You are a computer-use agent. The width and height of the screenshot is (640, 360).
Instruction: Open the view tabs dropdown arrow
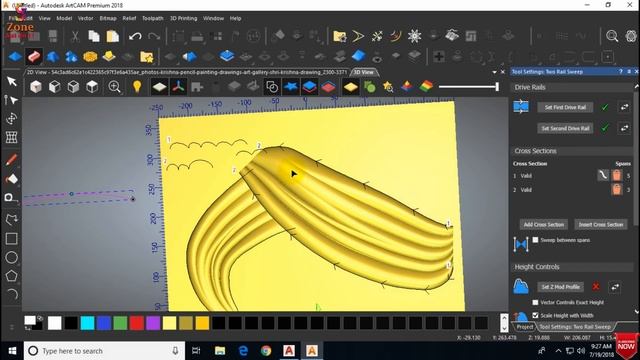[x=494, y=72]
